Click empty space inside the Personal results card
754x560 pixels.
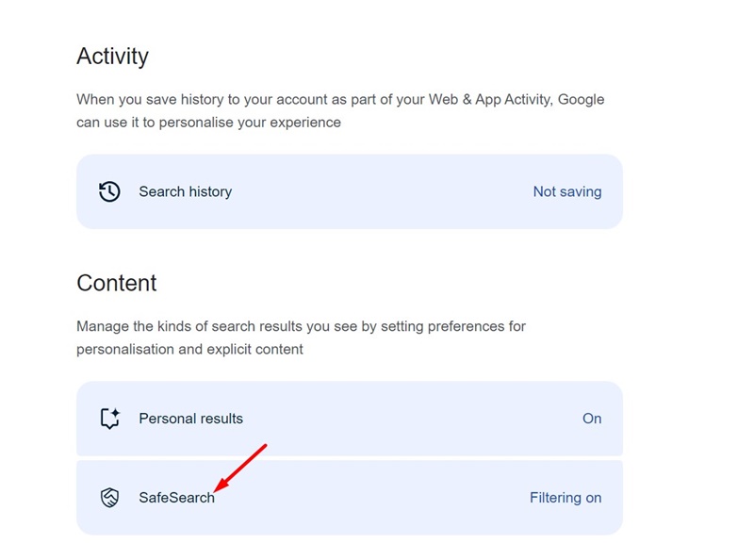(x=409, y=418)
